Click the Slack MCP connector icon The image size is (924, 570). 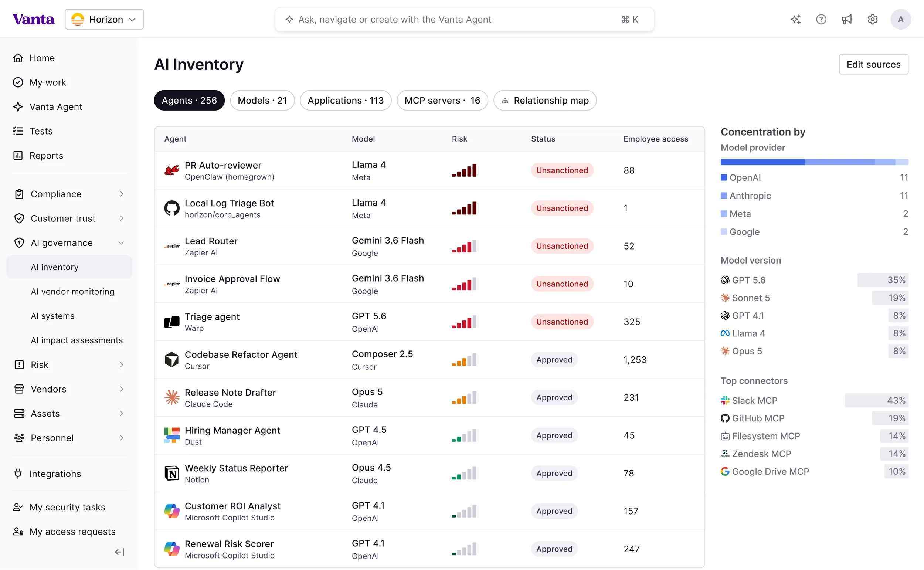click(x=725, y=400)
